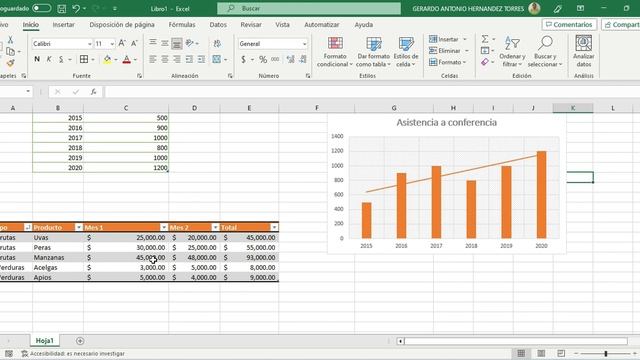Adjust the zoom slider

[x=606, y=353]
